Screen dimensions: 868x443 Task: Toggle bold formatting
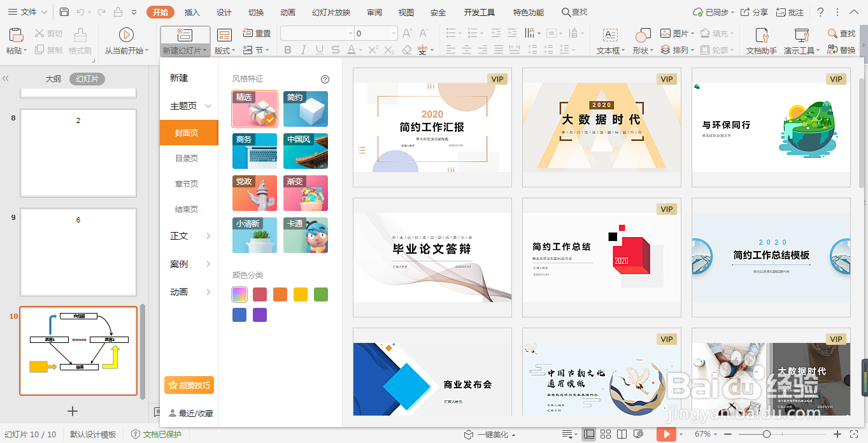[287, 49]
